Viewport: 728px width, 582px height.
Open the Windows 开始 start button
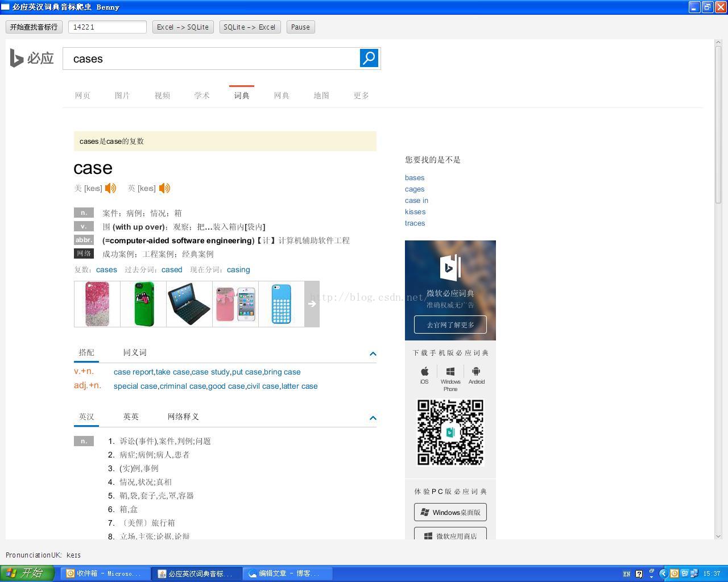tap(27, 573)
